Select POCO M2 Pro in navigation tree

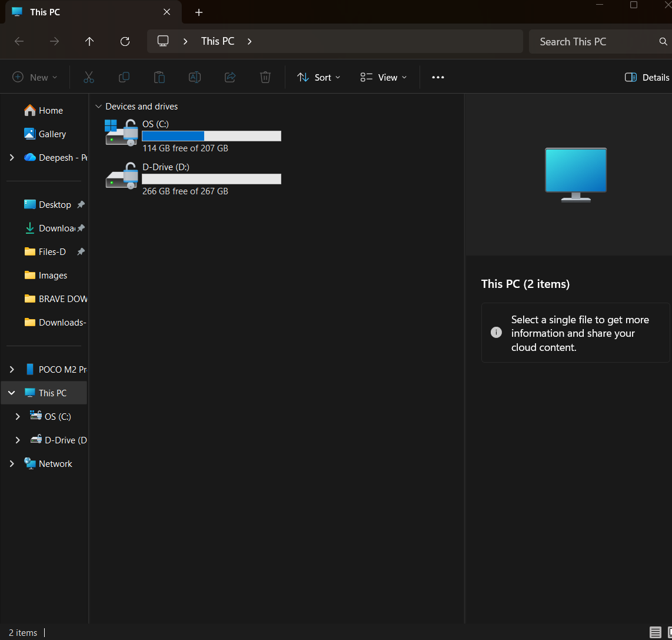pos(62,370)
